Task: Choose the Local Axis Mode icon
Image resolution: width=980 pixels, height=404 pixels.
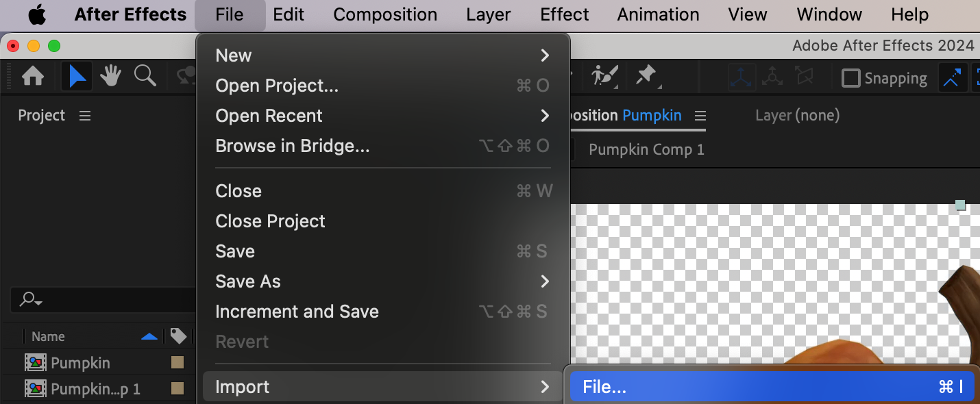Action: point(742,77)
